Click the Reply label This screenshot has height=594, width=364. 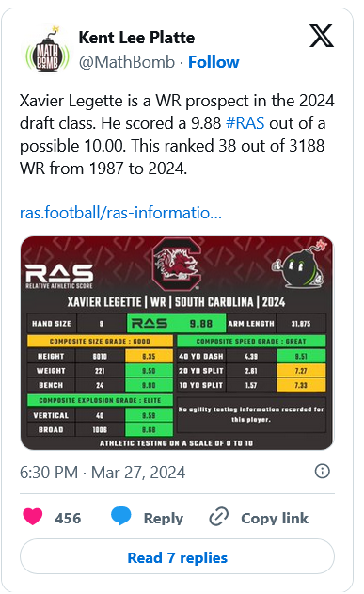pos(164,519)
